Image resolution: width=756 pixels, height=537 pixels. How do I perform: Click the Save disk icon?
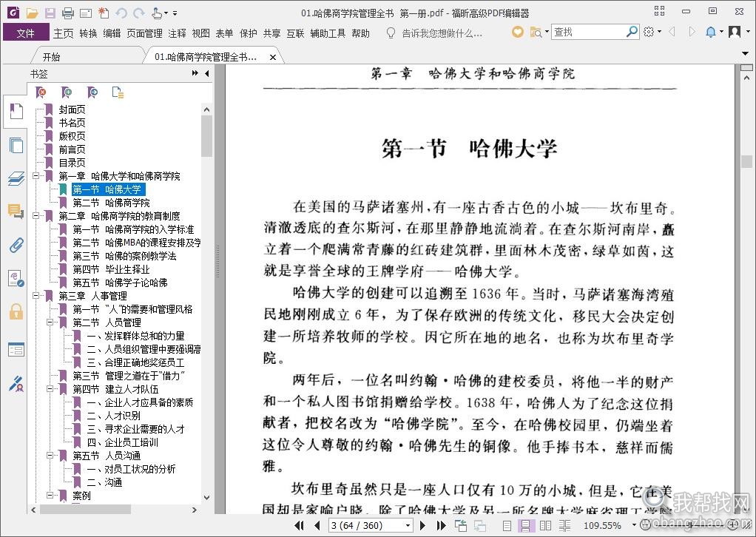coord(50,13)
